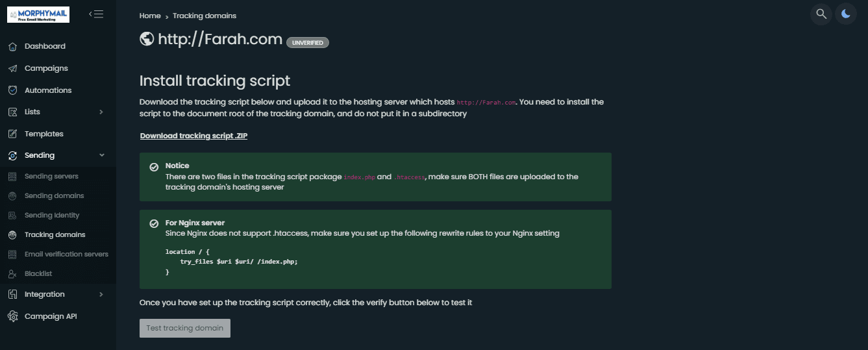The height and width of the screenshot is (350, 868).
Task: Collapse the Sending submenu chevron
Action: coord(101,155)
